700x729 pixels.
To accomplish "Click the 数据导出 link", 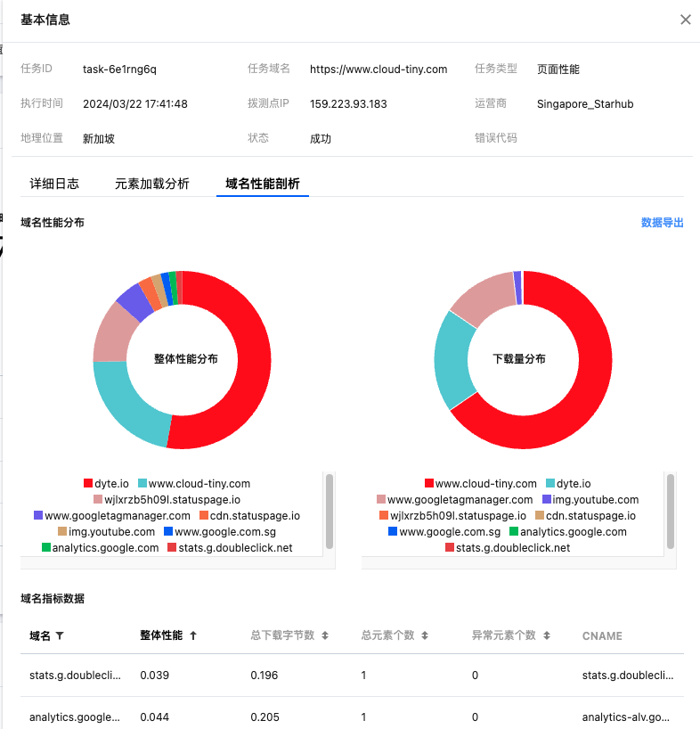I will (x=662, y=223).
